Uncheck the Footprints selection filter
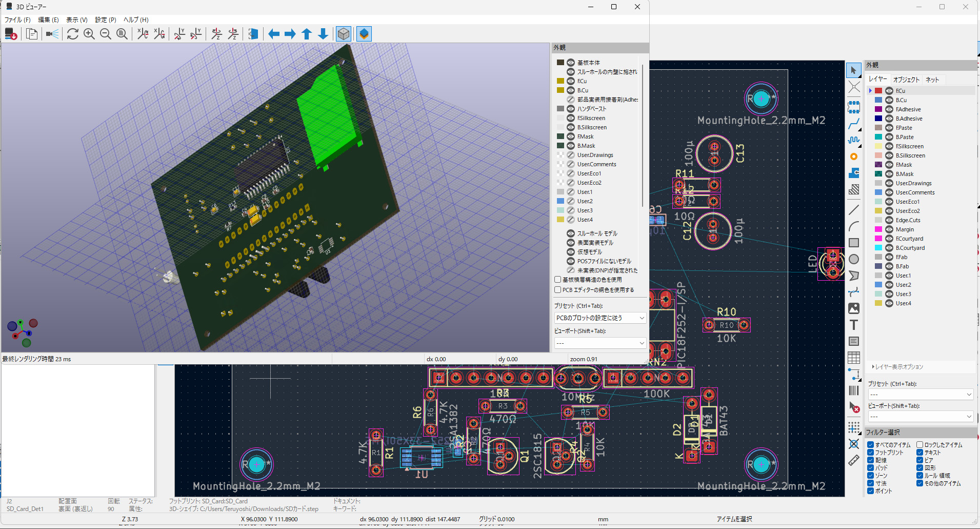The image size is (980, 529). pyautogui.click(x=871, y=453)
